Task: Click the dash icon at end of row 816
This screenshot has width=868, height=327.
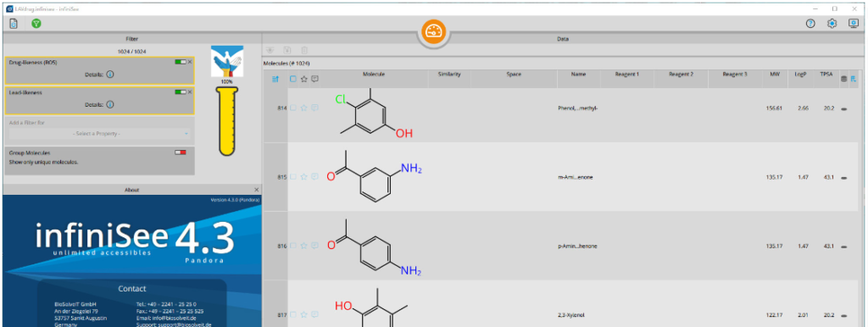Action: pos(844,247)
